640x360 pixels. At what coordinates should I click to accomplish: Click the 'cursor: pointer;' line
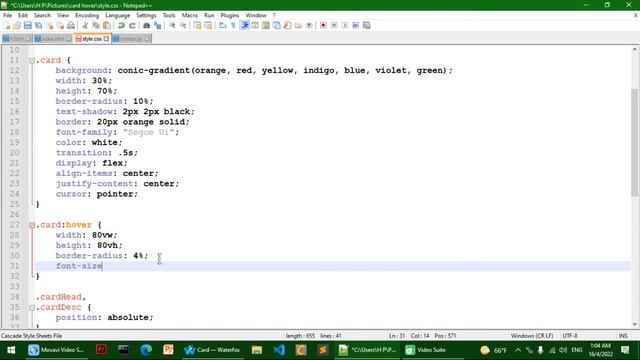pos(97,194)
